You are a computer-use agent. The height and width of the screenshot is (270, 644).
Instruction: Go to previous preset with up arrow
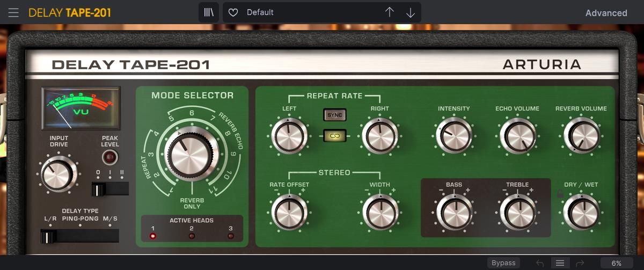[390, 12]
